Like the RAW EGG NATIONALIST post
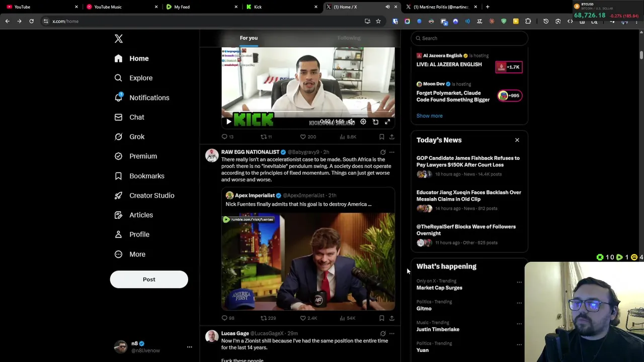Screen dimensions: 644x362 pos(308,318)
